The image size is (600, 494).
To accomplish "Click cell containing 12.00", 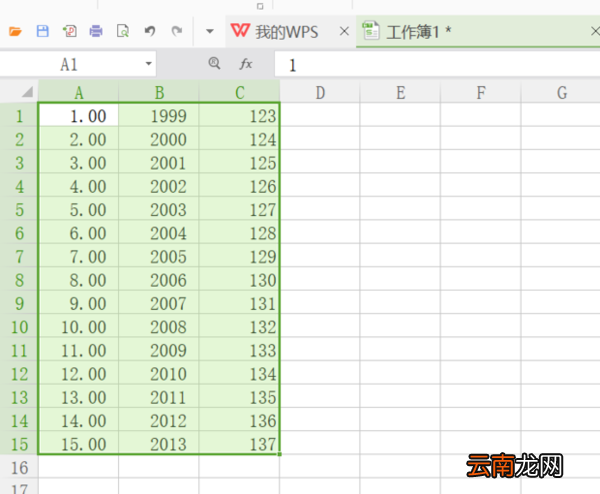I will [x=78, y=374].
